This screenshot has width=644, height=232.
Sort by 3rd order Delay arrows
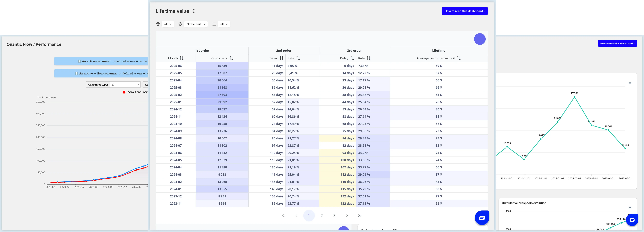[x=352, y=58]
